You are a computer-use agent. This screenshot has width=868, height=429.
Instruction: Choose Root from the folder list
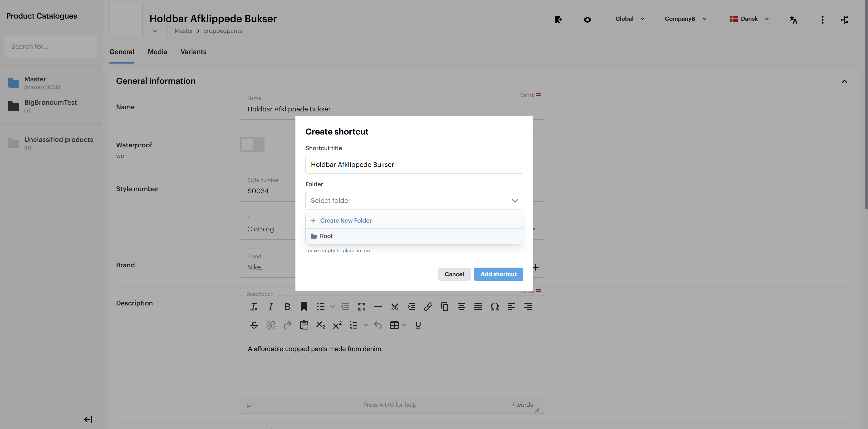click(x=326, y=236)
